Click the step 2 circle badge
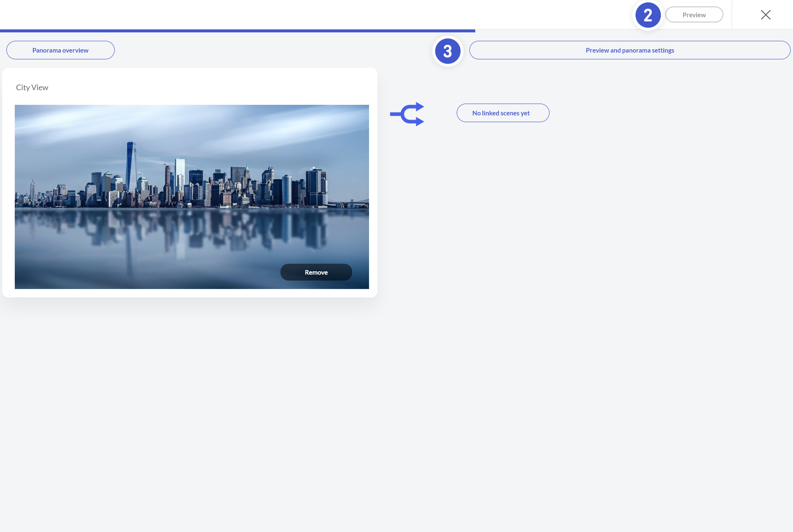 [x=648, y=15]
